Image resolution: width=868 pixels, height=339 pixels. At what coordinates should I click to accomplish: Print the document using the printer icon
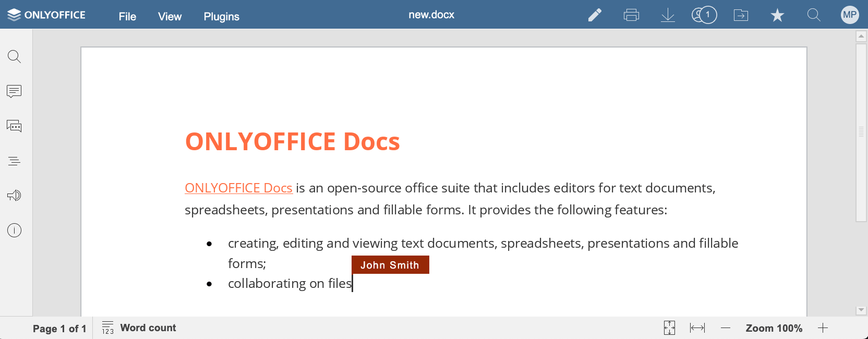coord(631,15)
